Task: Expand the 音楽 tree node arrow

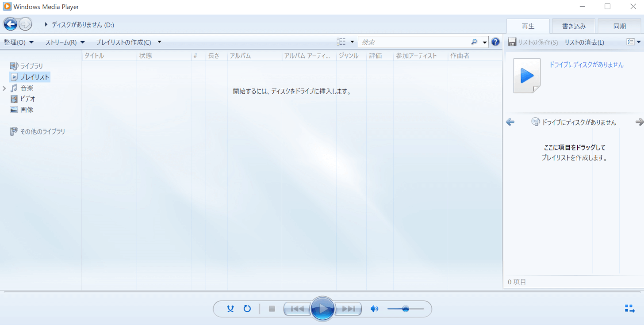Action: tap(4, 88)
